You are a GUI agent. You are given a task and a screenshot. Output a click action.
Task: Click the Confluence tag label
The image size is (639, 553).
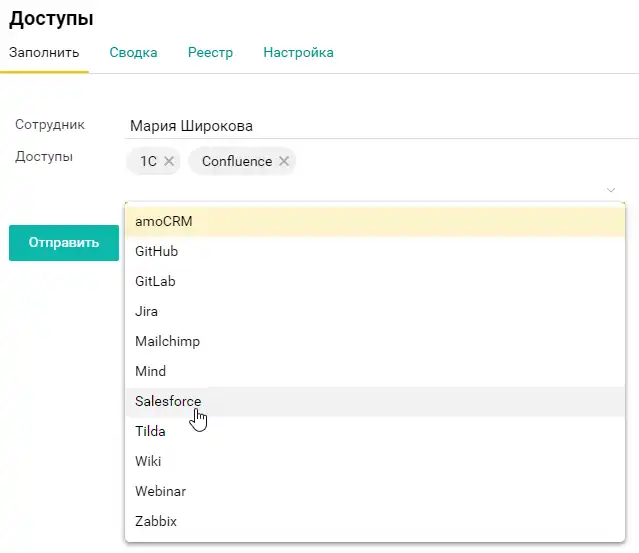pos(237,161)
